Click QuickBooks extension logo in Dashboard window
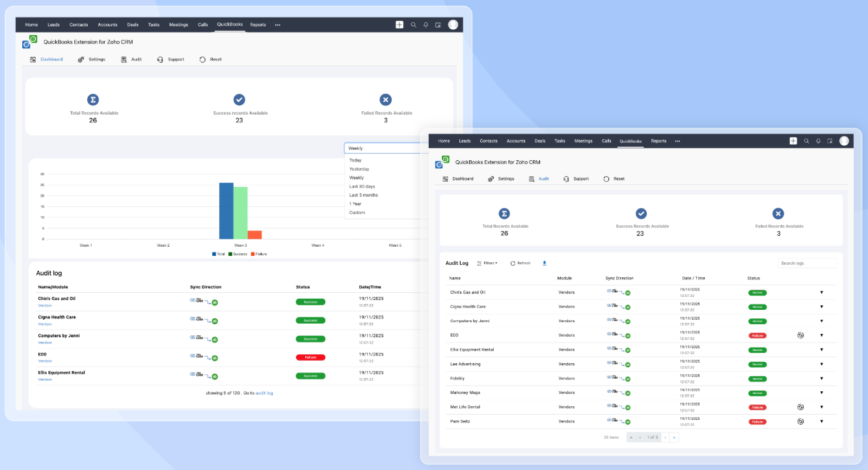This screenshot has height=470, width=868. tap(29, 42)
